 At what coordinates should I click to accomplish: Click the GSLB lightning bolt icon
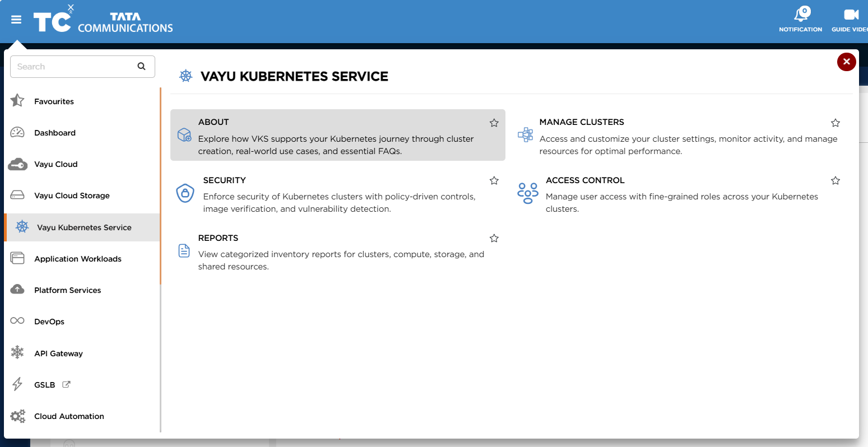(x=17, y=384)
